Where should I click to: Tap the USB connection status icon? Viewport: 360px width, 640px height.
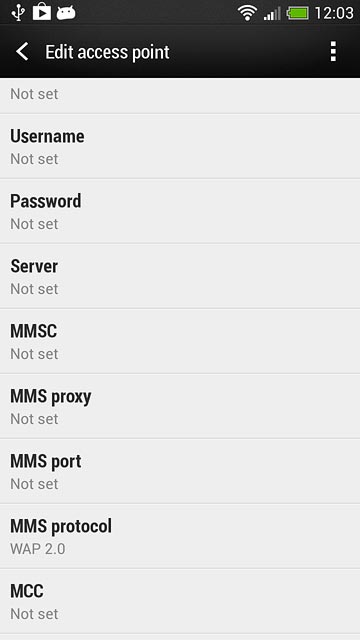(18, 12)
